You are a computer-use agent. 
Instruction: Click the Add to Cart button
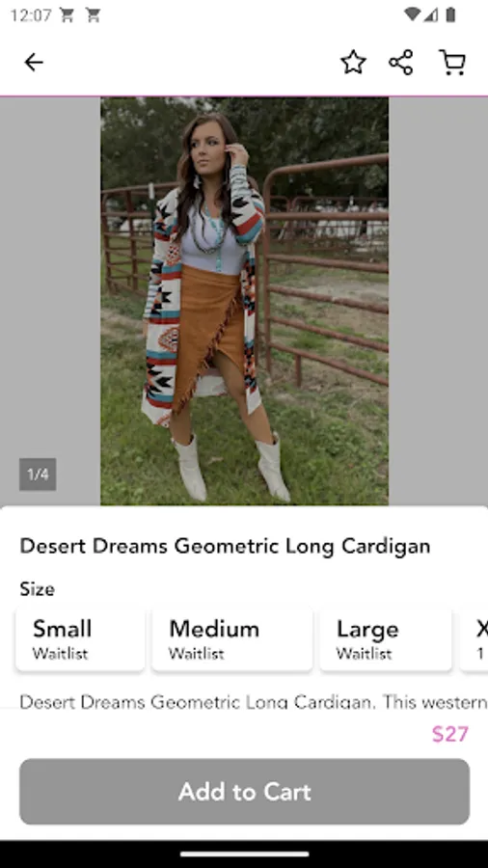click(245, 792)
